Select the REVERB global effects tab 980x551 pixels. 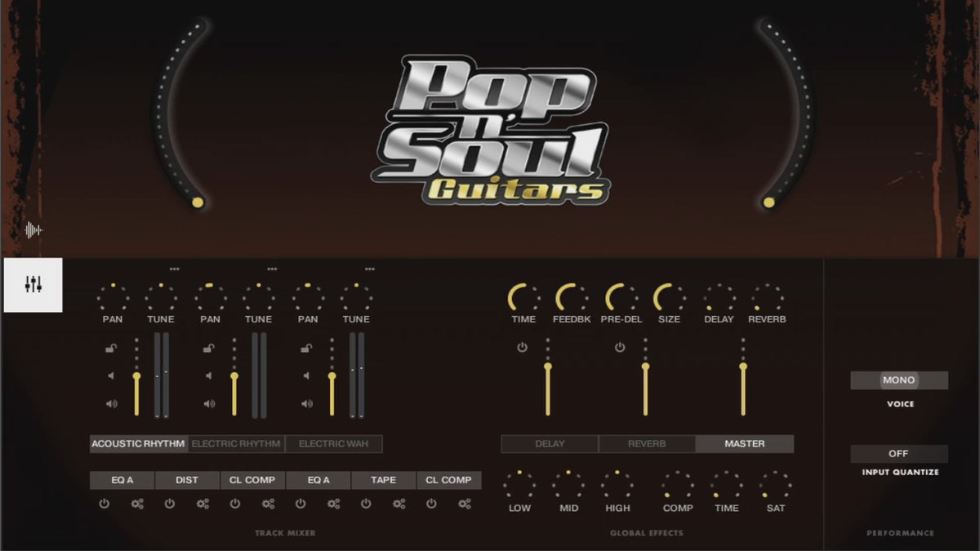pyautogui.click(x=646, y=444)
